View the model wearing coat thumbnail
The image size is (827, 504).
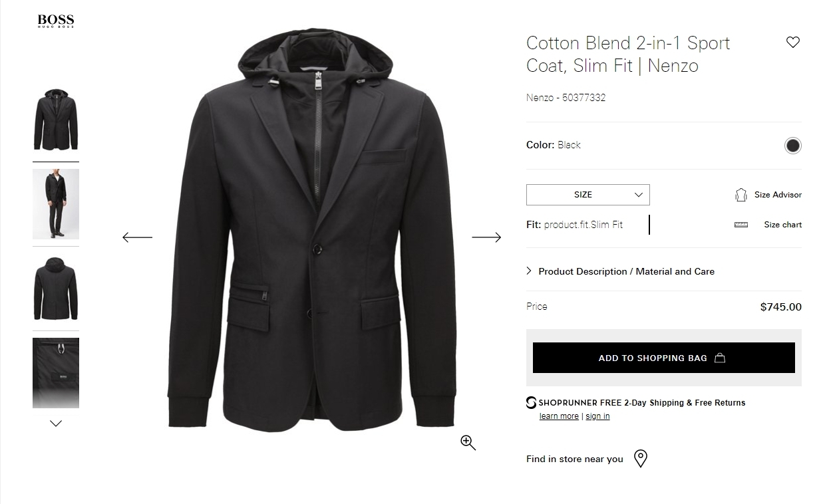[56, 204]
